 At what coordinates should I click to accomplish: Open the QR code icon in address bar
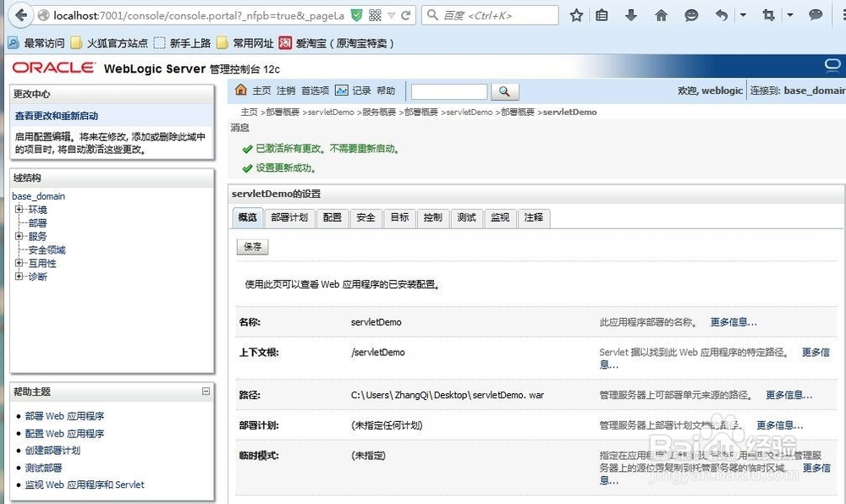tap(375, 15)
